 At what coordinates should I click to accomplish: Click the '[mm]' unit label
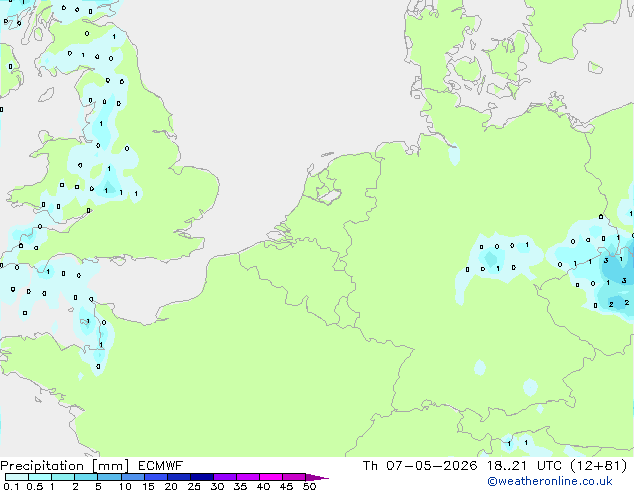110,466
